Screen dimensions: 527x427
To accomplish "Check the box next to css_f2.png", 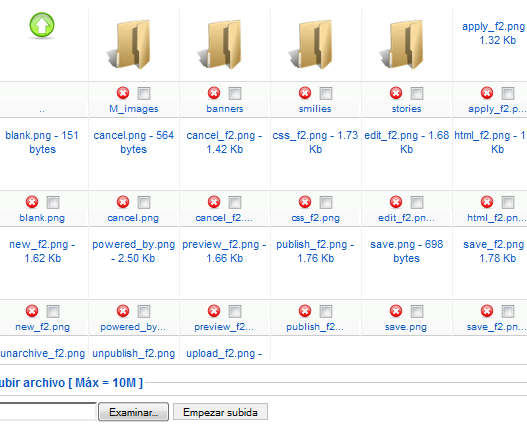I will click(x=326, y=202).
